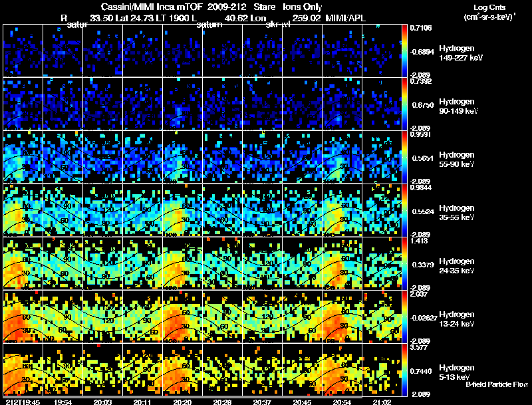
Task: Click the "40.62 Lon" header value
Action: 245,18
